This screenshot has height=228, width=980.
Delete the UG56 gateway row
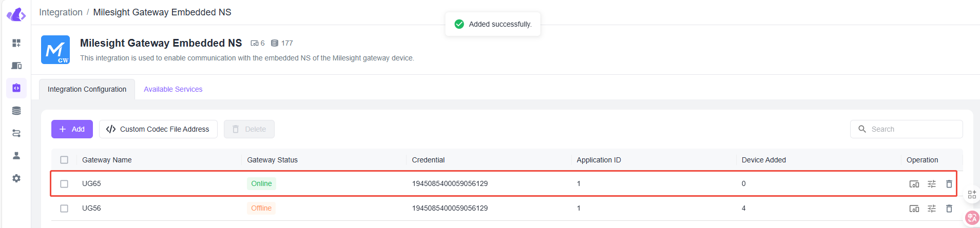click(x=949, y=209)
